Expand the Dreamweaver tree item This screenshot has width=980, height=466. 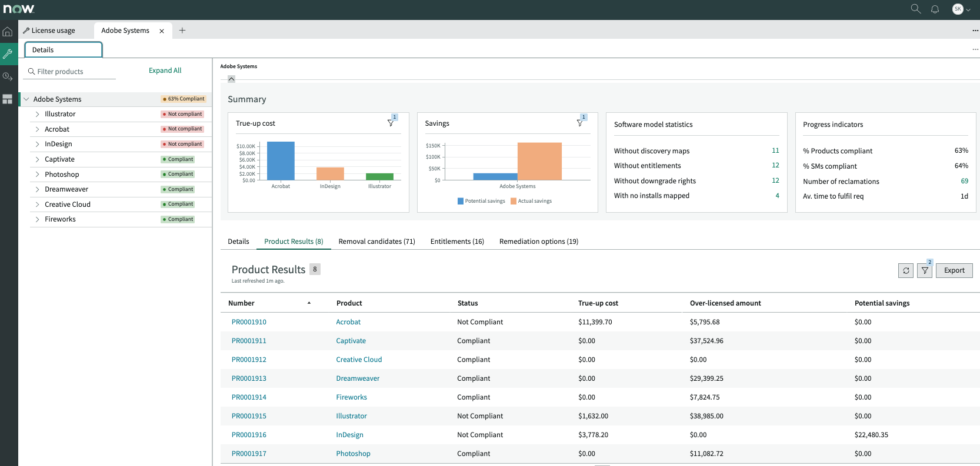[37, 189]
